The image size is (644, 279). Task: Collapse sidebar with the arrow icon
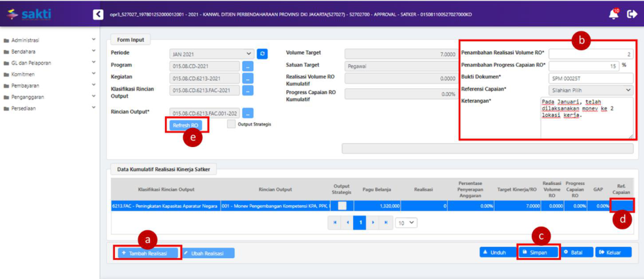pyautogui.click(x=98, y=14)
